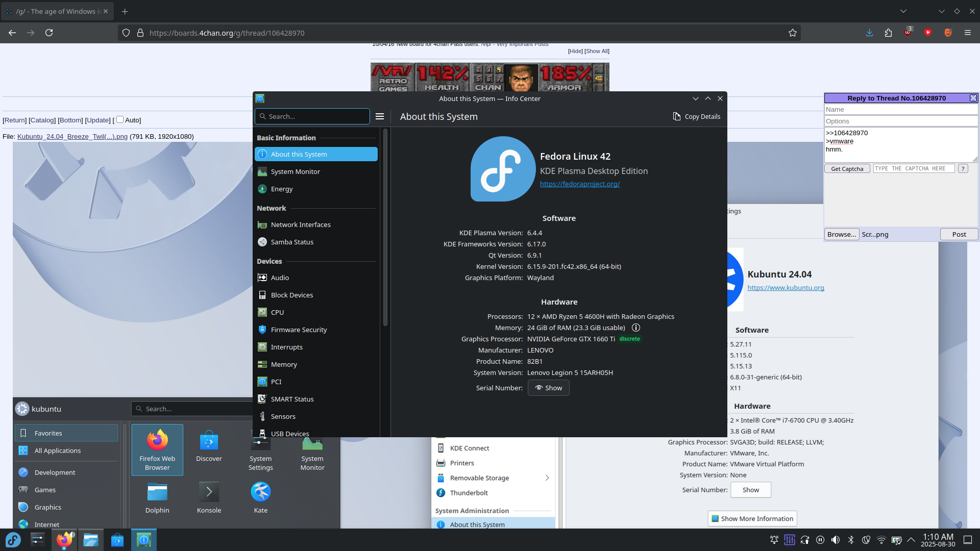Click the Info Center sidebar scrollbar
Viewport: 980px width, 551px height.
coord(385,227)
